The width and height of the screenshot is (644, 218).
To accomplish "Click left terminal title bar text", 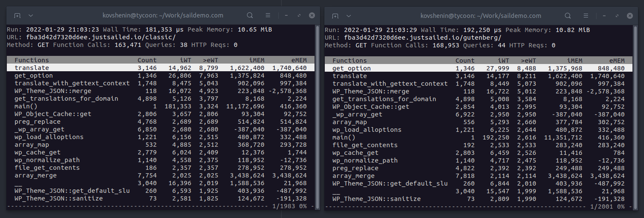I will pyautogui.click(x=163, y=15).
